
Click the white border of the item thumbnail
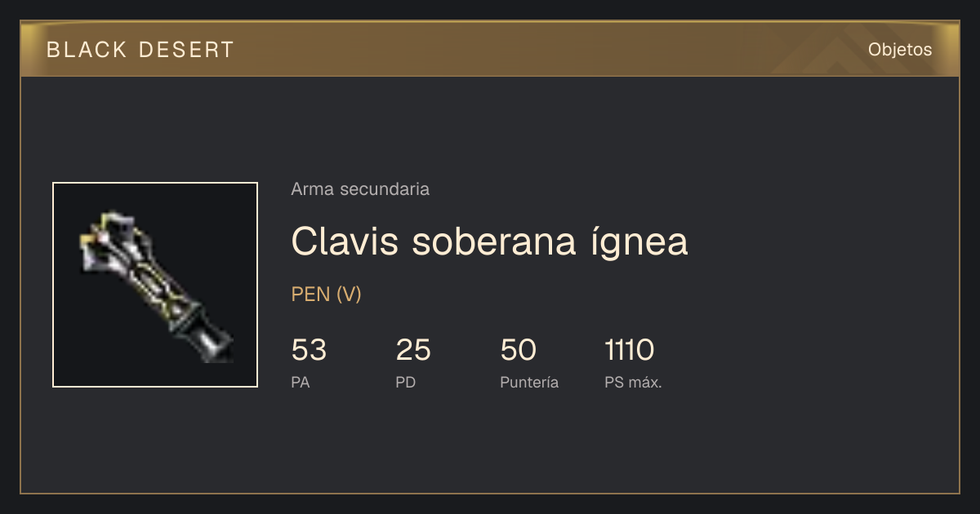155,183
